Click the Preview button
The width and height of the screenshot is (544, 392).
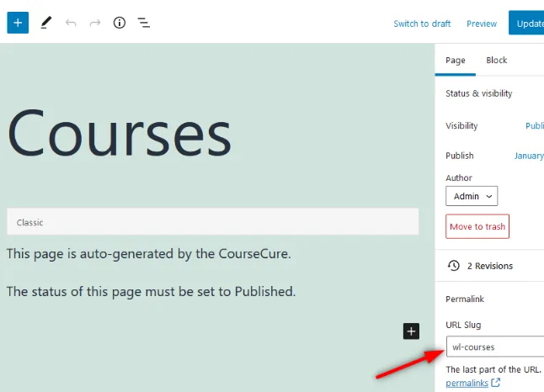click(x=482, y=24)
